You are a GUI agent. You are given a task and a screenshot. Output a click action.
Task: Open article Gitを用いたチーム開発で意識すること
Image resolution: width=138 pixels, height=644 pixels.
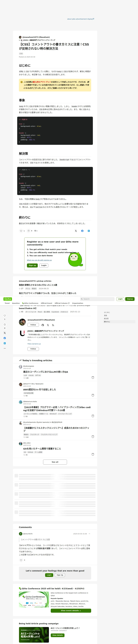click(42, 449)
